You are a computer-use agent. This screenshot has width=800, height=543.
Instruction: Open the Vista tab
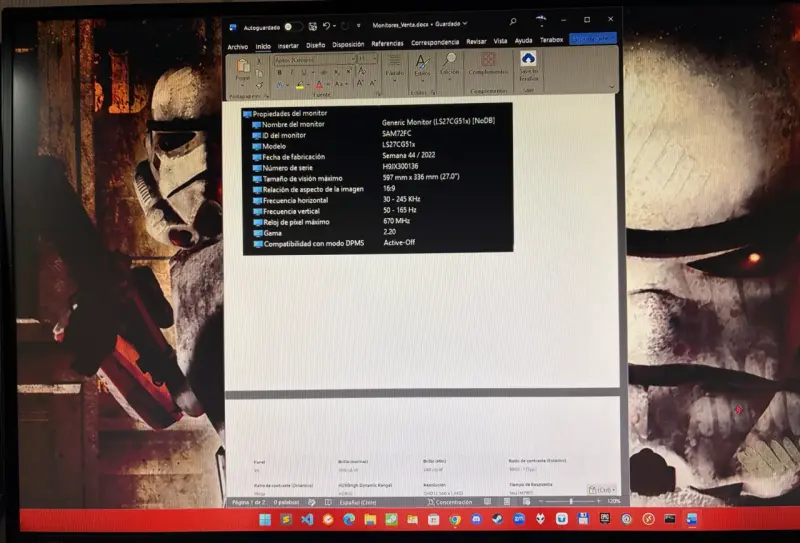pos(500,41)
